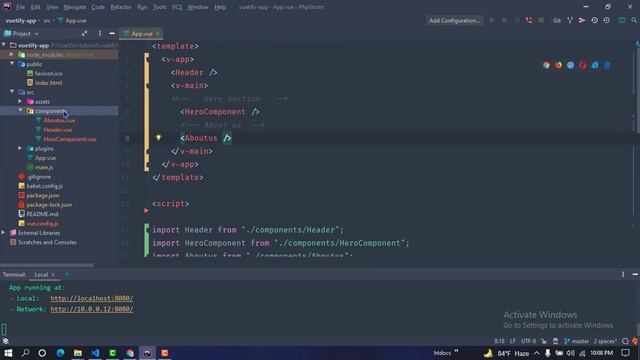Viewport: 640px width, 360px height.
Task: Hide the Project panel with minus icon
Action: [x=112, y=33]
